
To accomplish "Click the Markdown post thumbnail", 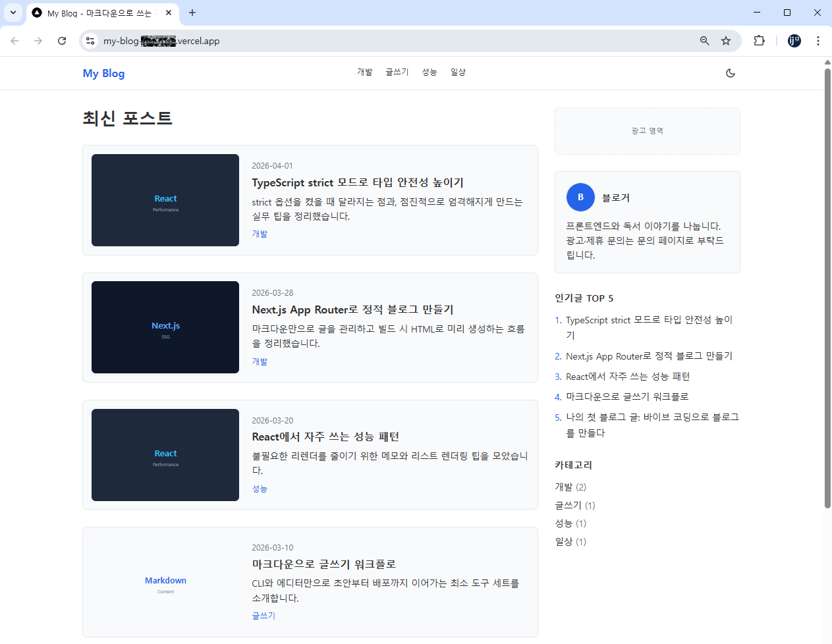I will [165, 582].
